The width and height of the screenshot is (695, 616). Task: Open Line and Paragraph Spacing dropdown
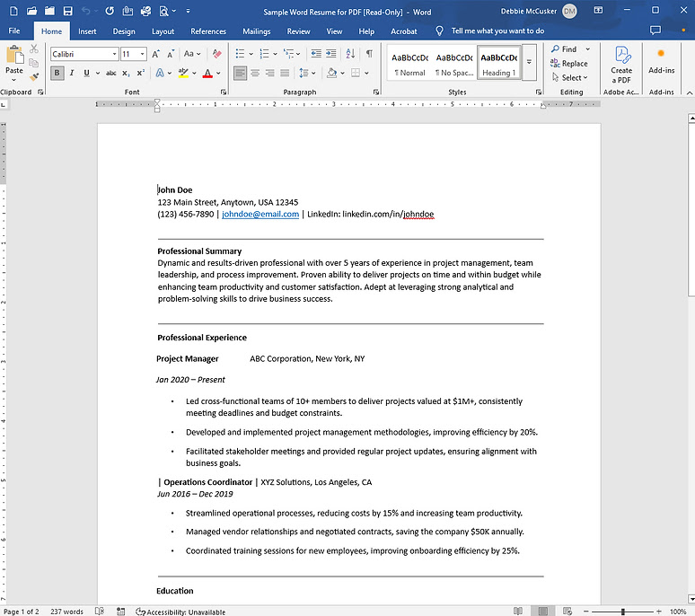[x=307, y=73]
